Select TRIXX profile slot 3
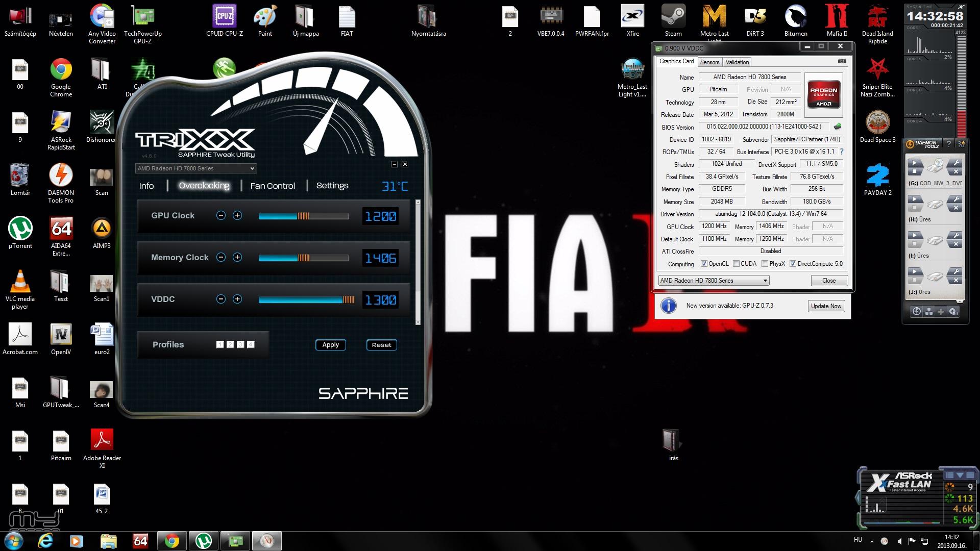The width and height of the screenshot is (980, 551). pos(240,345)
